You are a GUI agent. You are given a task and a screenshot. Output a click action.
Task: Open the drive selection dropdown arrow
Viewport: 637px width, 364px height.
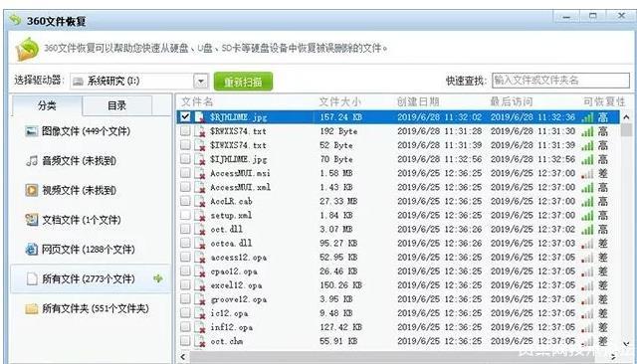click(201, 82)
